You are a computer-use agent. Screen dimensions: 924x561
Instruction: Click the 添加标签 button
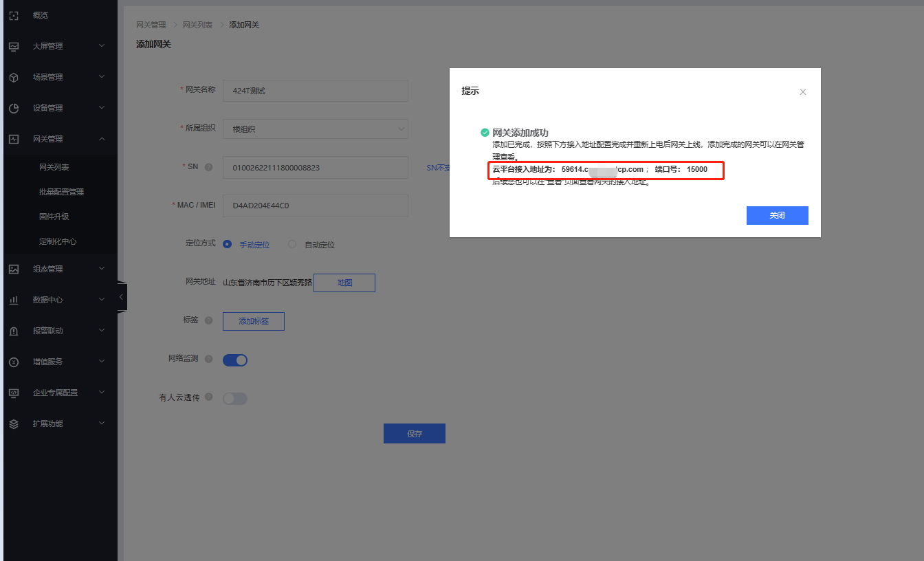[x=254, y=321]
